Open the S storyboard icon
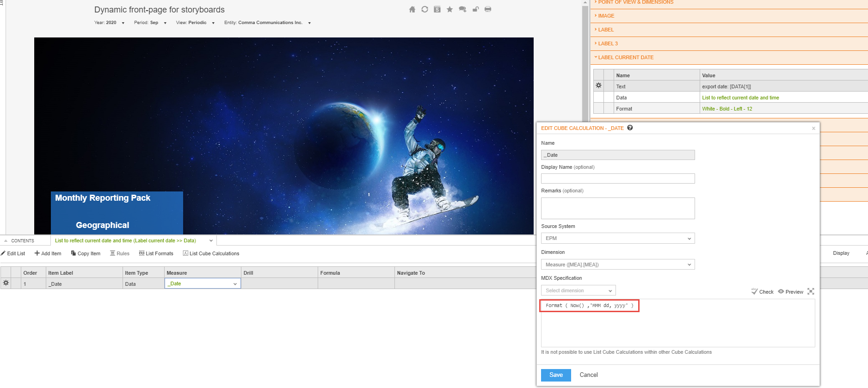The width and height of the screenshot is (868, 388). [x=437, y=9]
